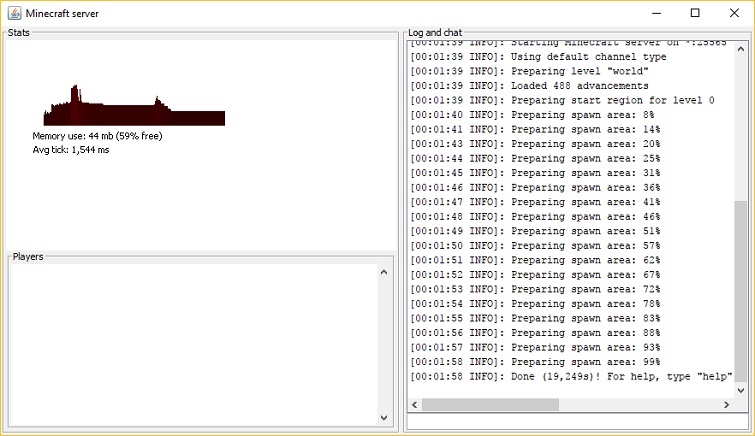Focus the command input field below the log
Screen dimensions: 755x436
(x=577, y=423)
